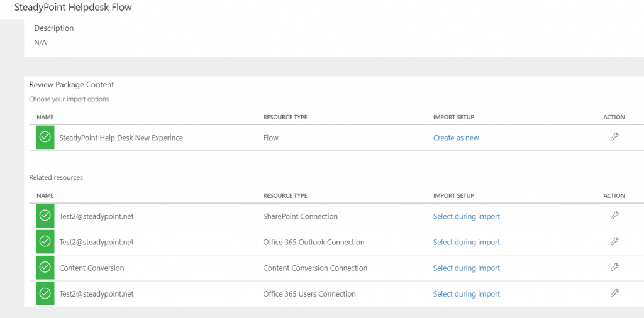The image size is (644, 318).
Task: Open 'Select during import' for Office 365 Users Connection
Action: point(467,293)
